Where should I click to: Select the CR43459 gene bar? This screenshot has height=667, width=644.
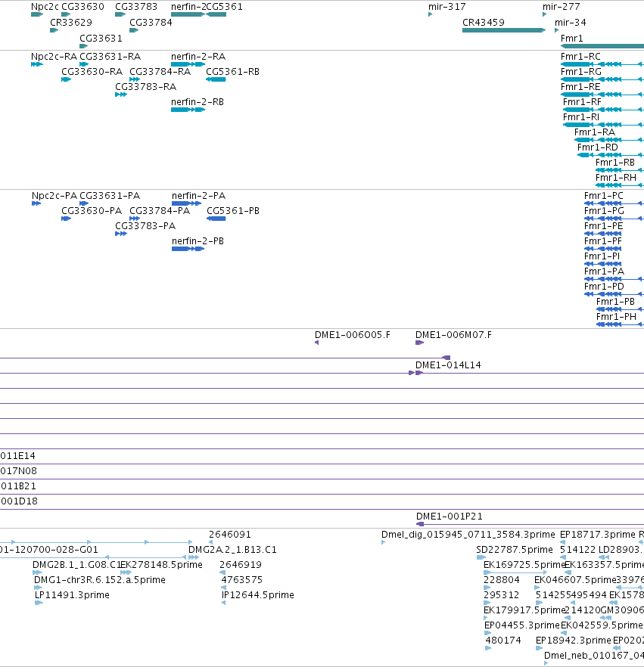504,30
